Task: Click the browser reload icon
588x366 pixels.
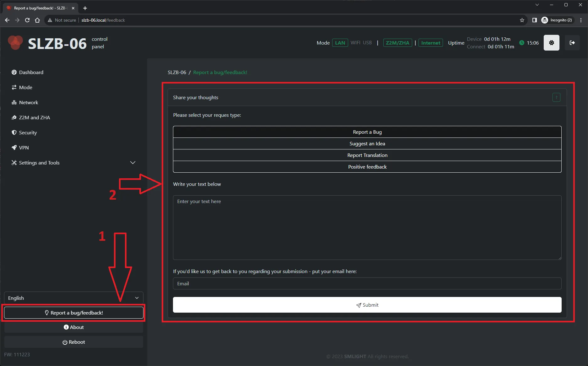Action: coord(27,20)
